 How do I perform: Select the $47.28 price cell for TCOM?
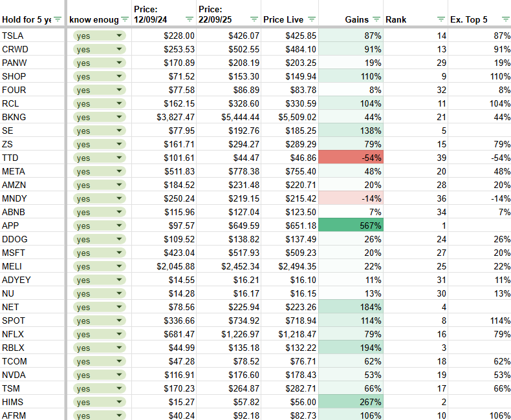[164, 361]
